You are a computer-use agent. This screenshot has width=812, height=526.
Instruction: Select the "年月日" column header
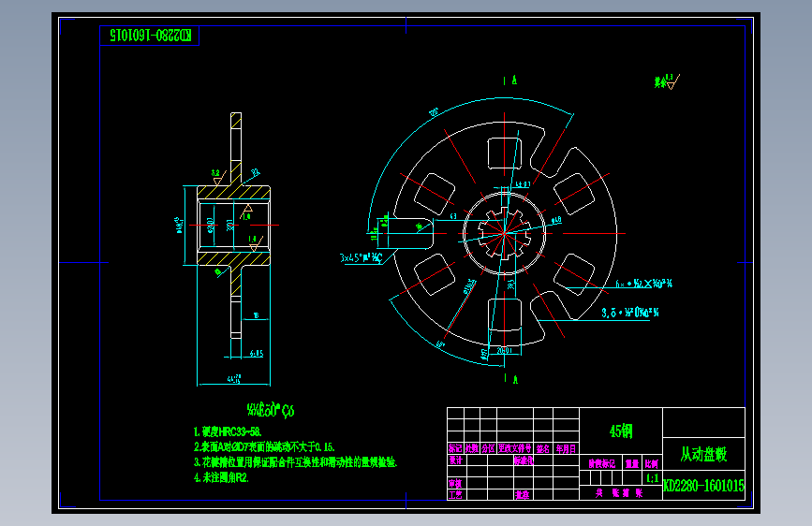[x=566, y=449]
